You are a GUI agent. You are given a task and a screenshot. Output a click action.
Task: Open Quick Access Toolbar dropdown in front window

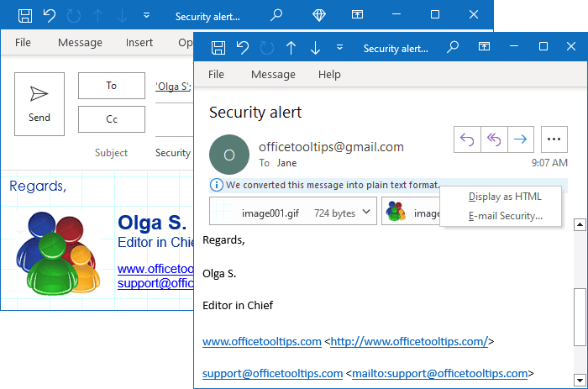tap(339, 47)
